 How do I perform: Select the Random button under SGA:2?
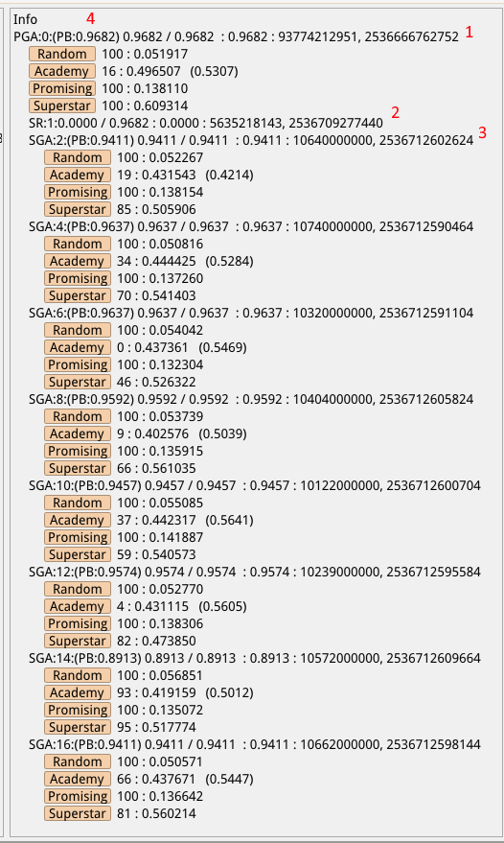tap(78, 157)
